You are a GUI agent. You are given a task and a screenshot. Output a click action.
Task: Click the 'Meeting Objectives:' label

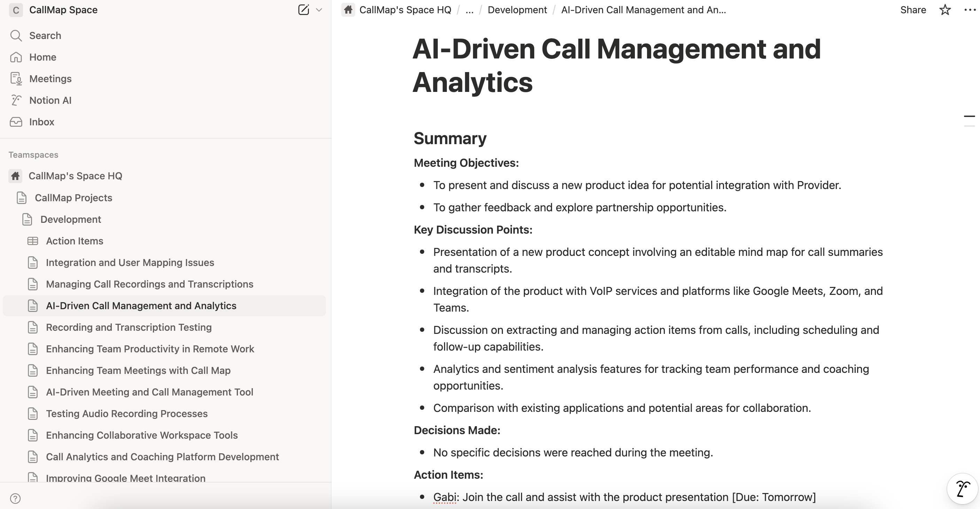[x=466, y=163]
